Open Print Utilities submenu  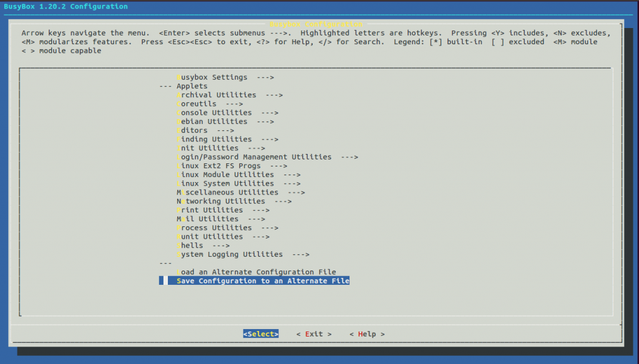tap(223, 210)
